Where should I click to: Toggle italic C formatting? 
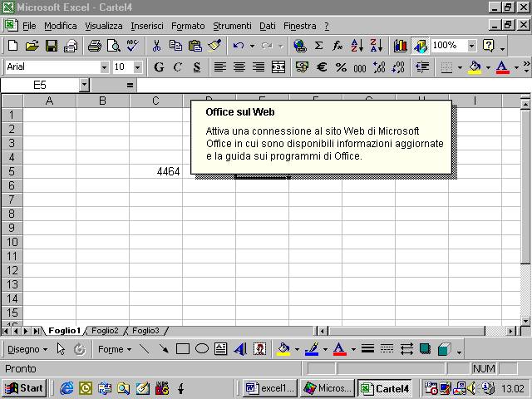coord(177,67)
